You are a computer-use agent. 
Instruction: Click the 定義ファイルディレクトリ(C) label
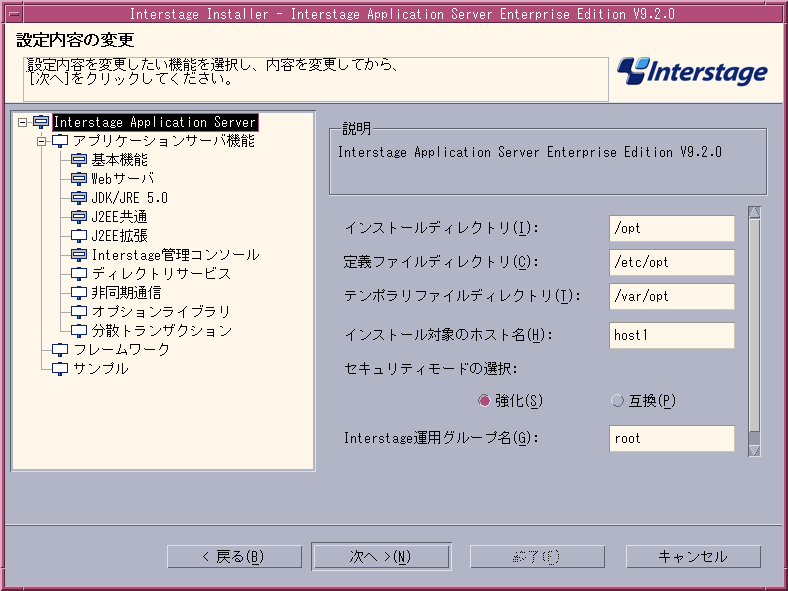pos(441,262)
